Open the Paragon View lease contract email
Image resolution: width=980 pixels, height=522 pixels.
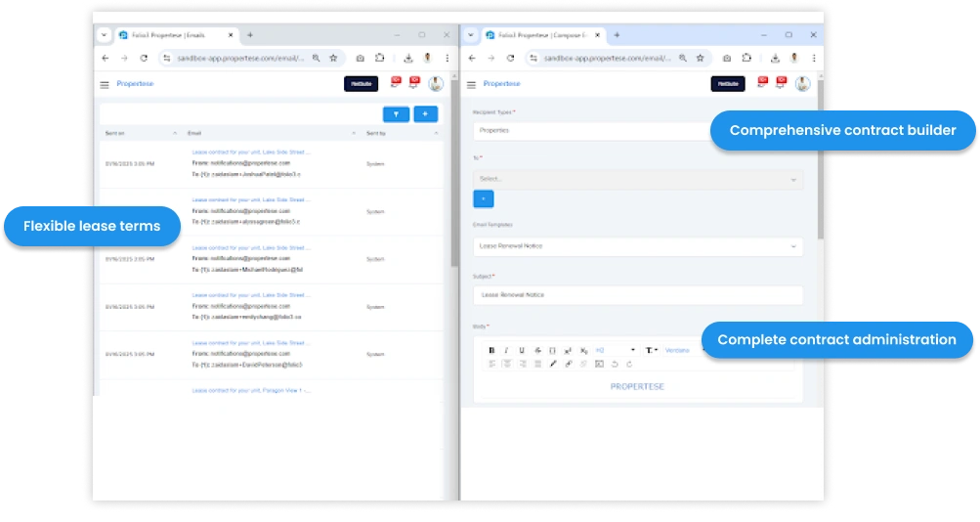tap(251, 391)
